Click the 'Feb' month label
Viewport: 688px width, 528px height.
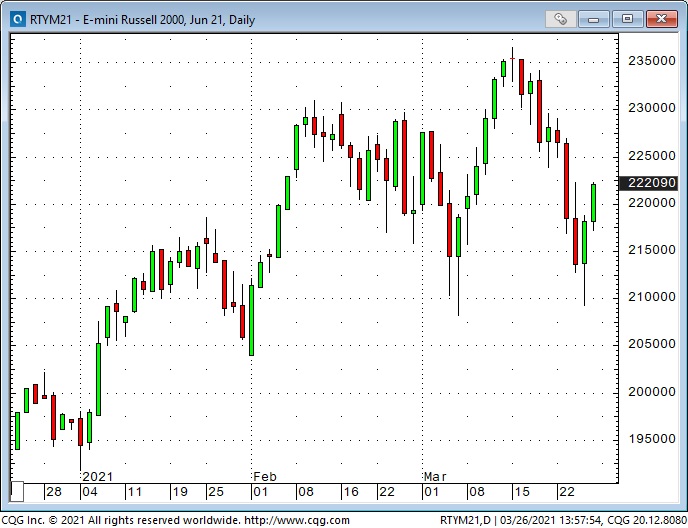(x=265, y=477)
